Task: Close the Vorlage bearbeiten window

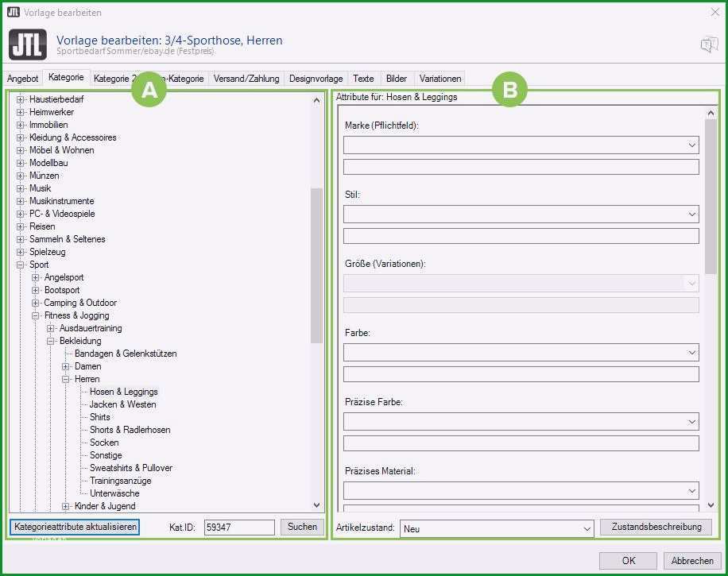Action: pos(715,12)
